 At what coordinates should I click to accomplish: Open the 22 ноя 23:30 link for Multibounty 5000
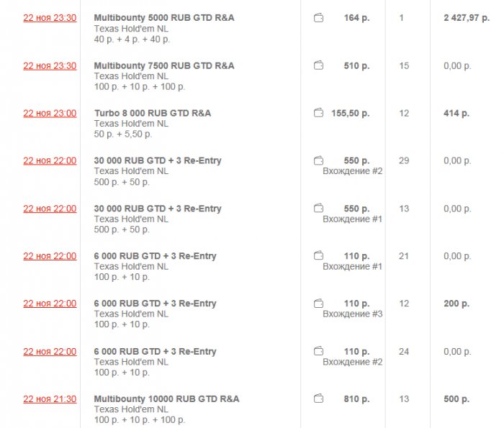50,18
